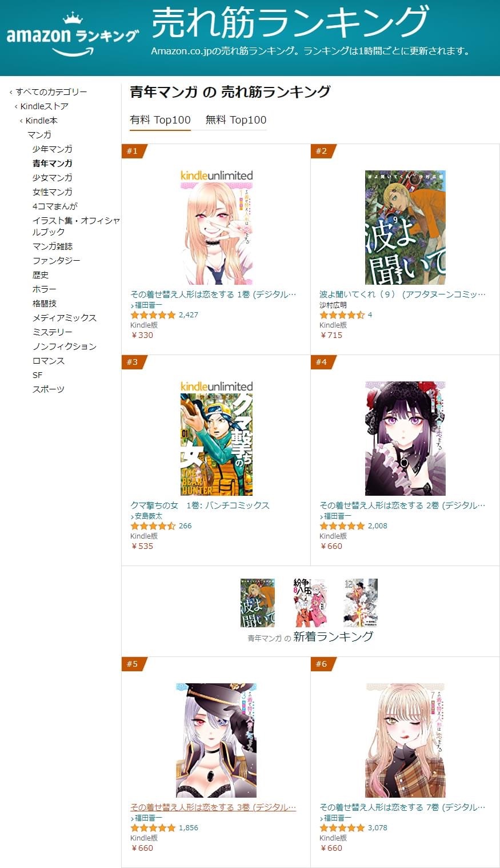Image resolution: width=500 pixels, height=868 pixels.
Task: Go back to the Kindle本 category level
Action: click(39, 120)
